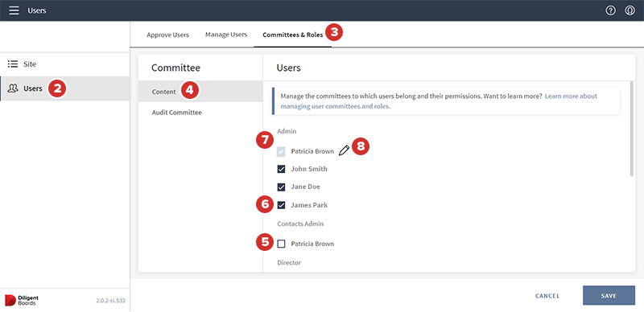
Task: Click the Cancel button
Action: tap(547, 296)
